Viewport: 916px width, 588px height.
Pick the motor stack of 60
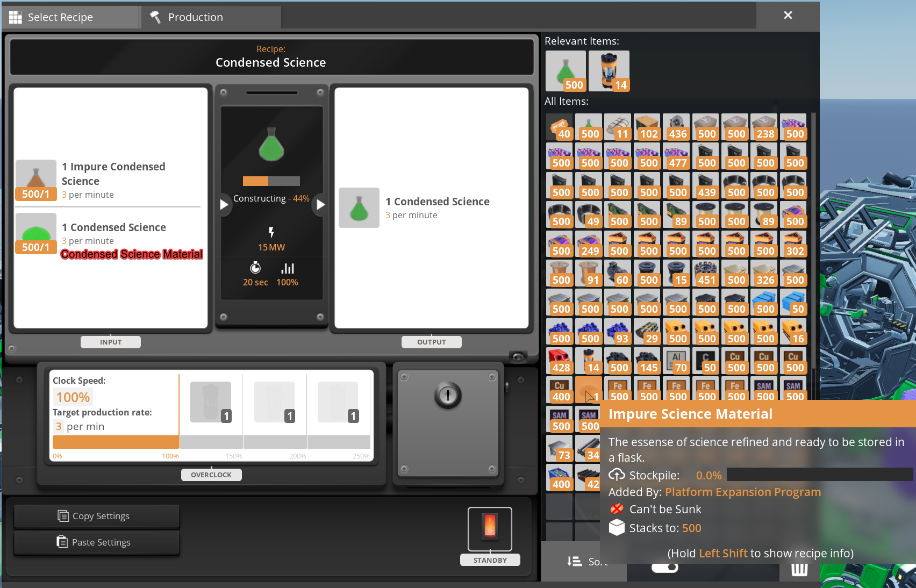click(618, 273)
